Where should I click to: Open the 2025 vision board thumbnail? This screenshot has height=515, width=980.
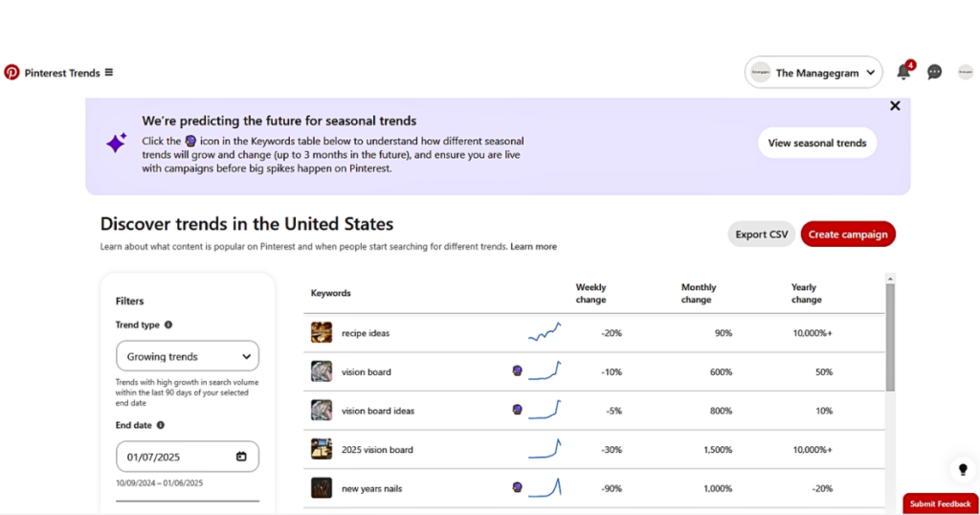(322, 449)
